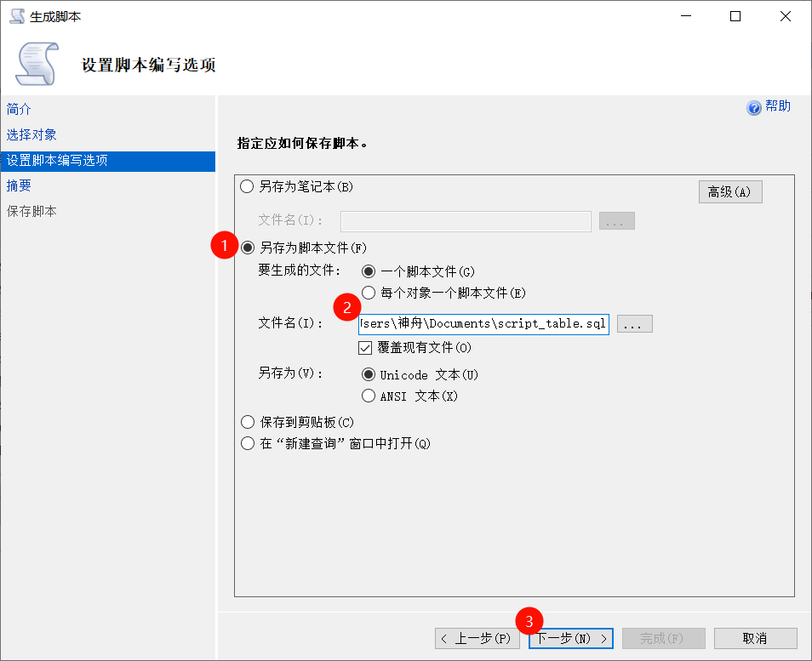
Task: Click the disabled 完成(F) button
Action: pyautogui.click(x=663, y=638)
